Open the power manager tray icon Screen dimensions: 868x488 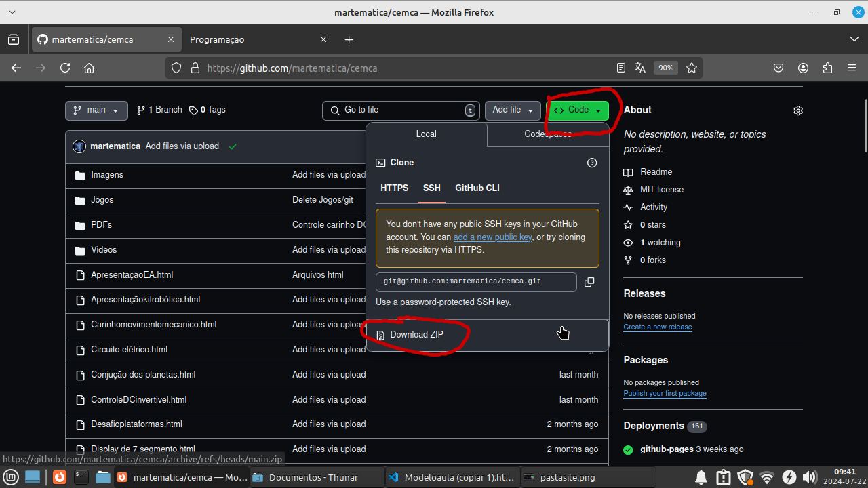[789, 477]
